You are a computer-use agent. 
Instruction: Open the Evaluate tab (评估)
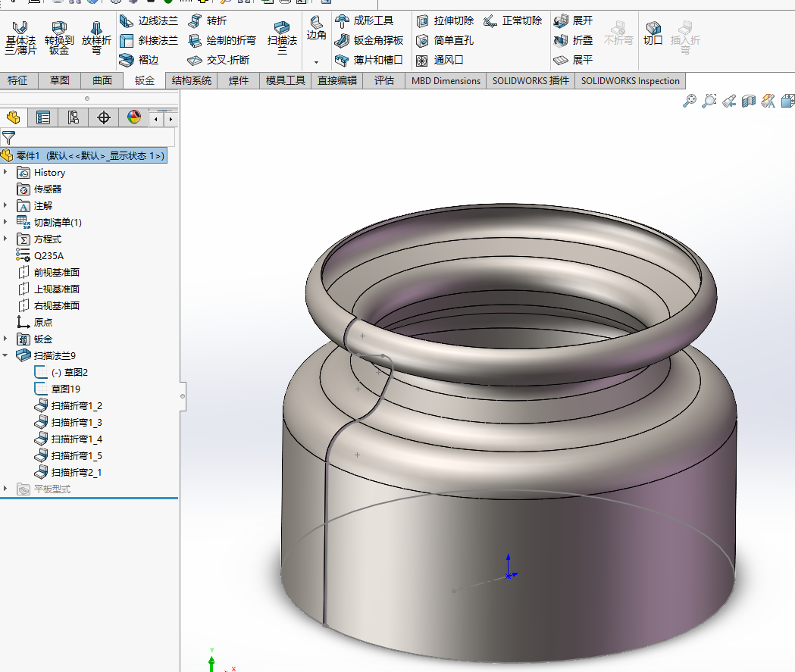[383, 80]
